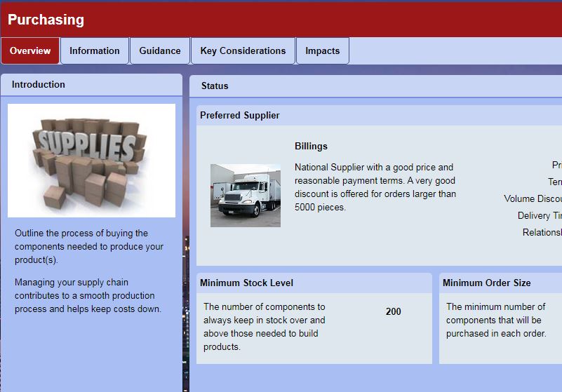
Task: Click the Introduction panel header
Action: 91,85
